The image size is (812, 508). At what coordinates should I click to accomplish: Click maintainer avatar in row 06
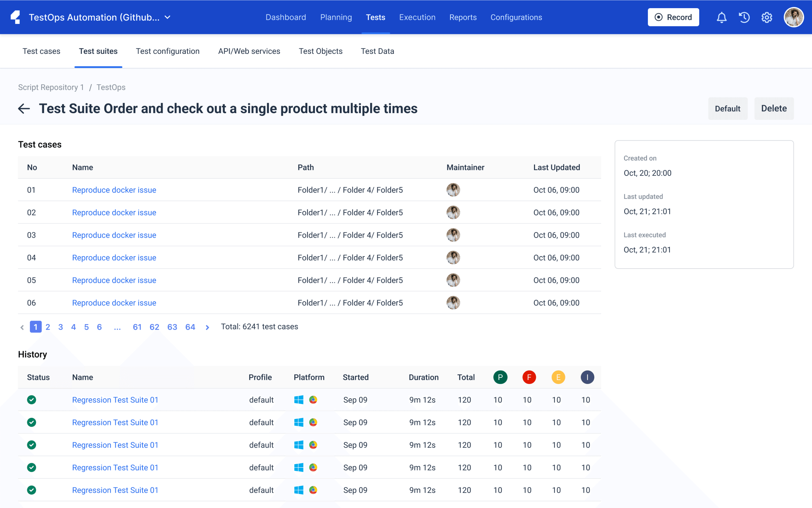pyautogui.click(x=453, y=302)
